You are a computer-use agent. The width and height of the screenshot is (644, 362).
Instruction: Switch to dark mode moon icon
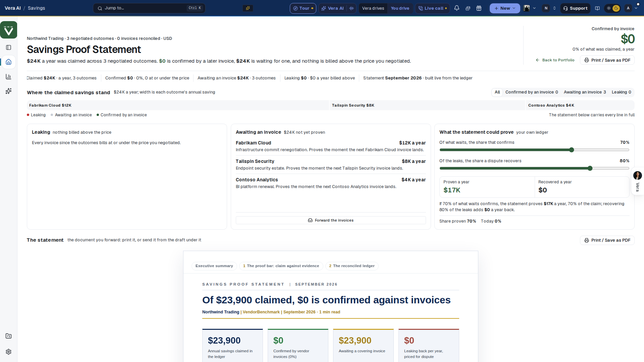616,8
